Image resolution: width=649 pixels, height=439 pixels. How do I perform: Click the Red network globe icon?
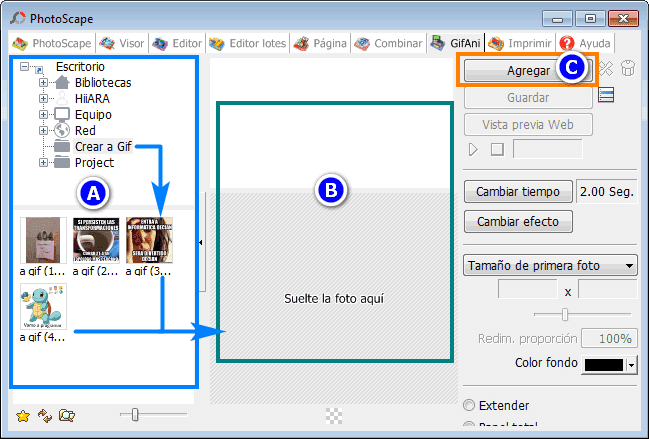click(62, 130)
